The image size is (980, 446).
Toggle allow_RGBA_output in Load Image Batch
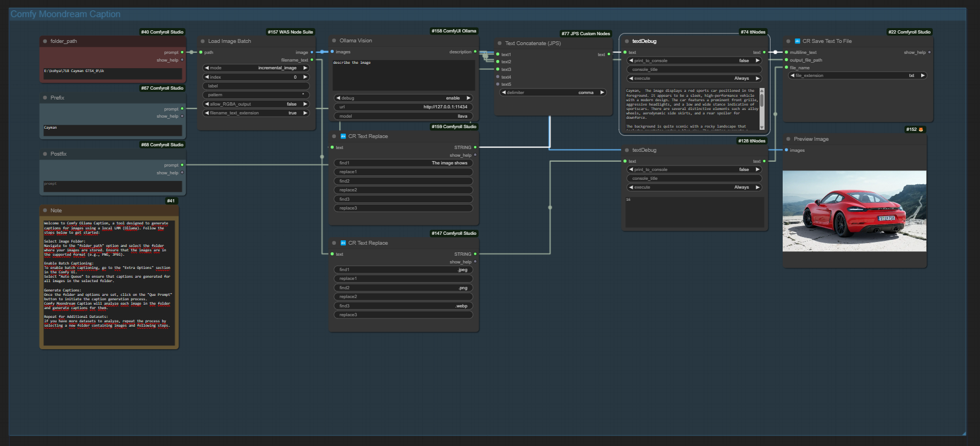(x=256, y=104)
